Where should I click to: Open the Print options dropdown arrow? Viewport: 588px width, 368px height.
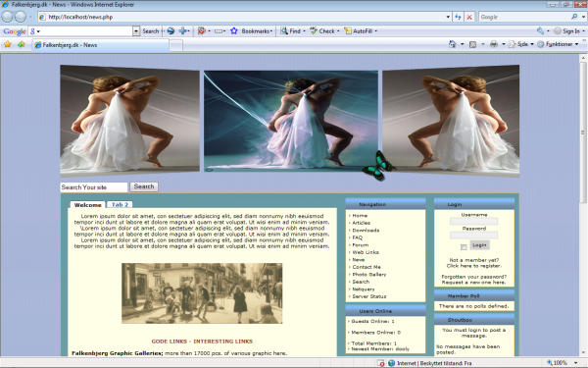[504, 44]
